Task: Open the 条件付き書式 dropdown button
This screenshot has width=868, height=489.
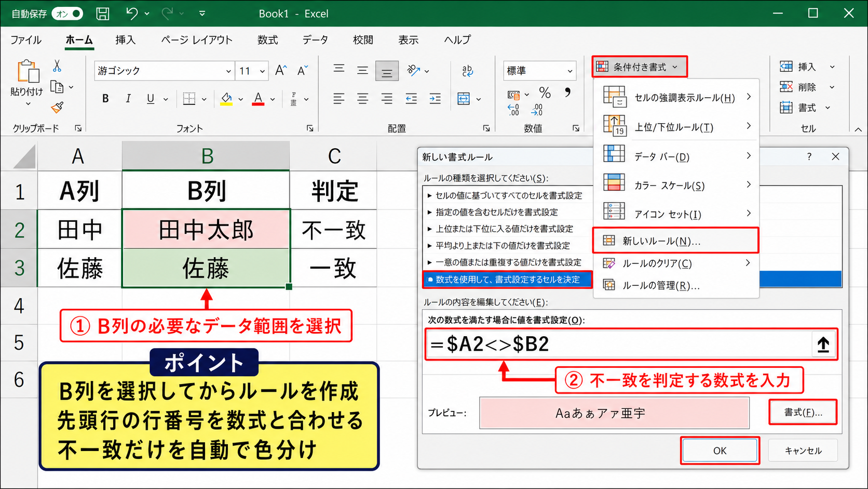Action: point(640,67)
